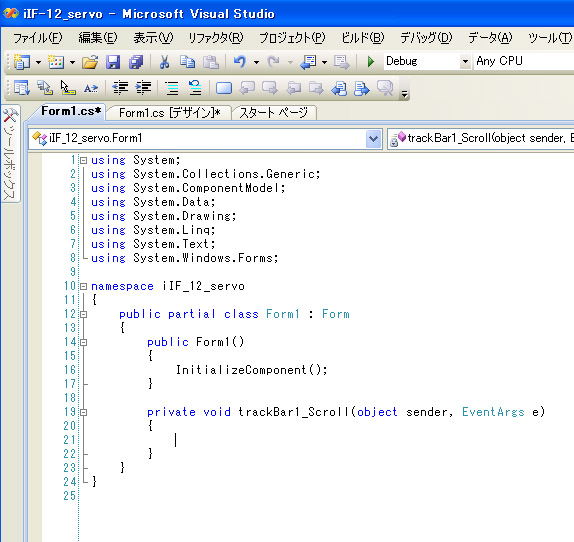Image resolution: width=574 pixels, height=542 pixels.
Task: Collapse the trackBar1_Scroll method block
Action: (x=84, y=412)
